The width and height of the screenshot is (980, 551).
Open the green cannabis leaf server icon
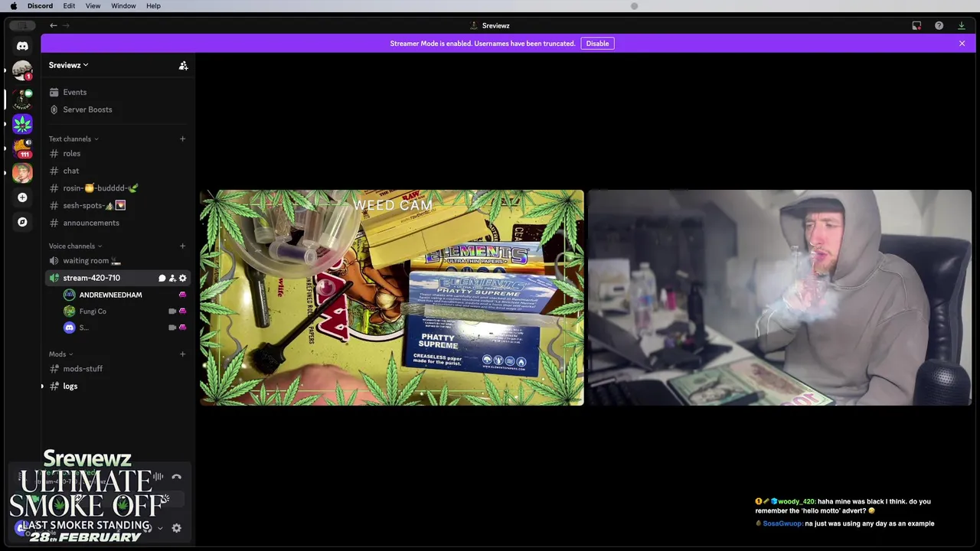coord(22,123)
